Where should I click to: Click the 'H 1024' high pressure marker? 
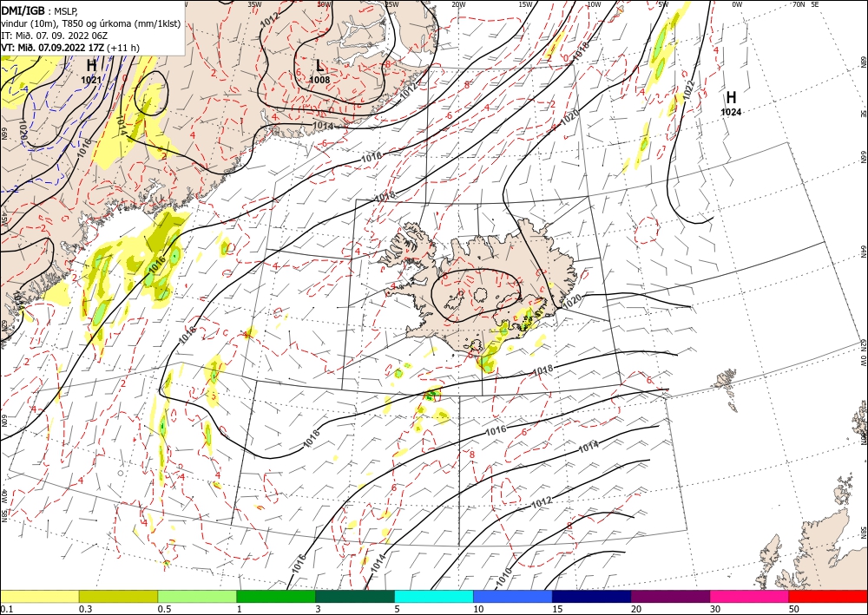[x=731, y=103]
